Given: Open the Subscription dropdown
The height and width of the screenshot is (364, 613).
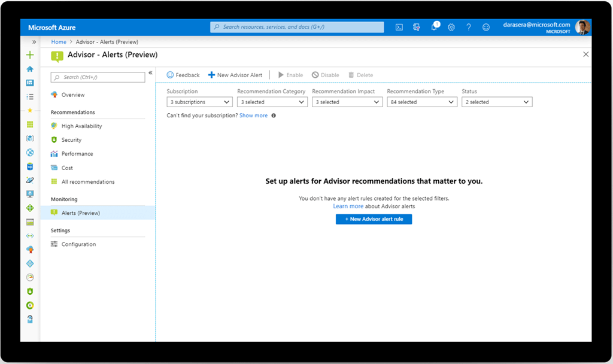Looking at the screenshot, I should tap(199, 102).
